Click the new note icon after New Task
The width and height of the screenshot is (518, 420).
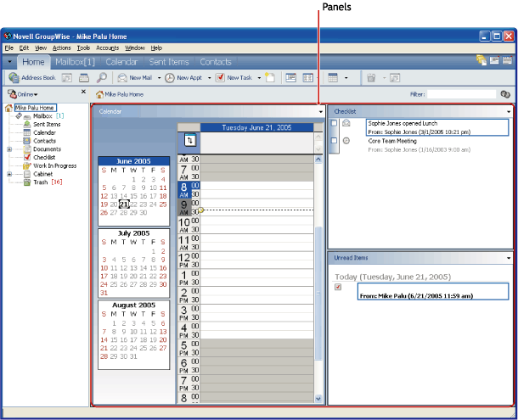point(270,78)
